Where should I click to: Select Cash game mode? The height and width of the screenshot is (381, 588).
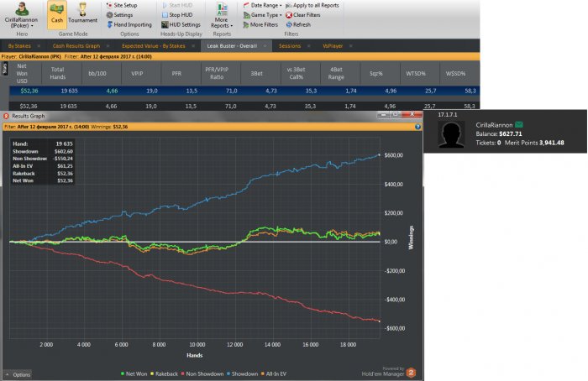point(58,13)
